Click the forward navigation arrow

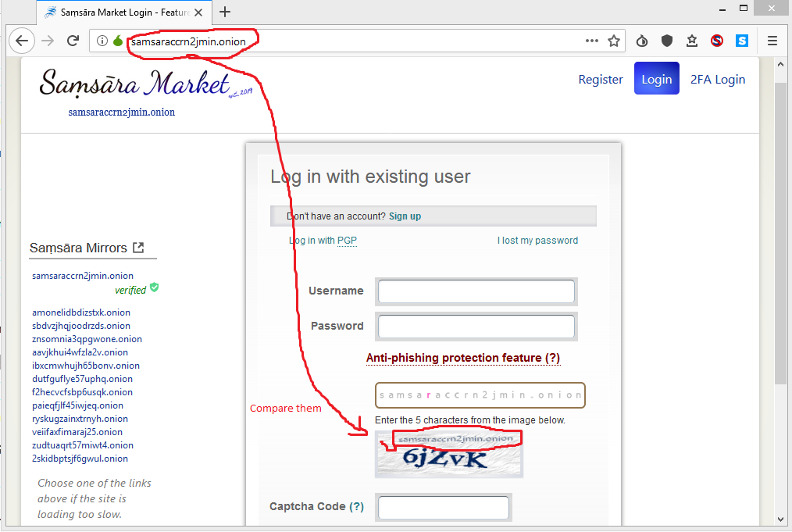tap(48, 41)
